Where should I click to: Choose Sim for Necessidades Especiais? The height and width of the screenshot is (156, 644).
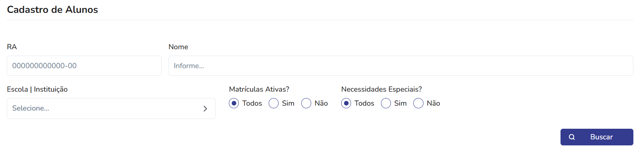pos(386,103)
